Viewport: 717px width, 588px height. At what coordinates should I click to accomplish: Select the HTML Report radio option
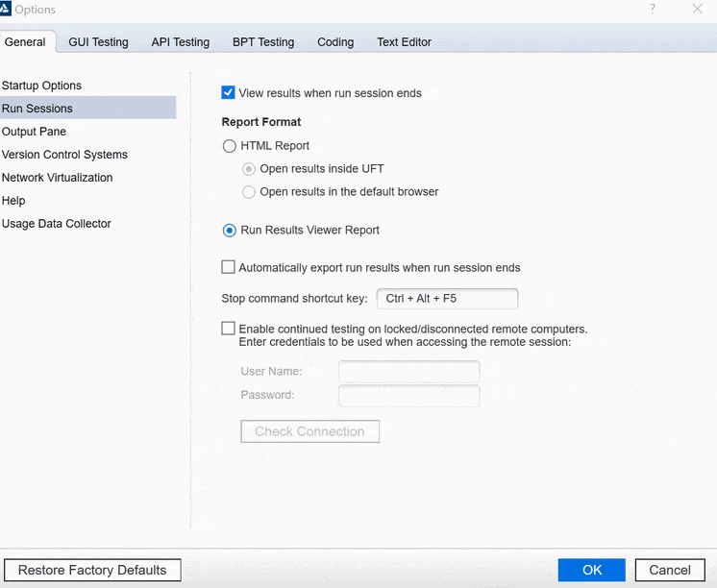tap(230, 146)
